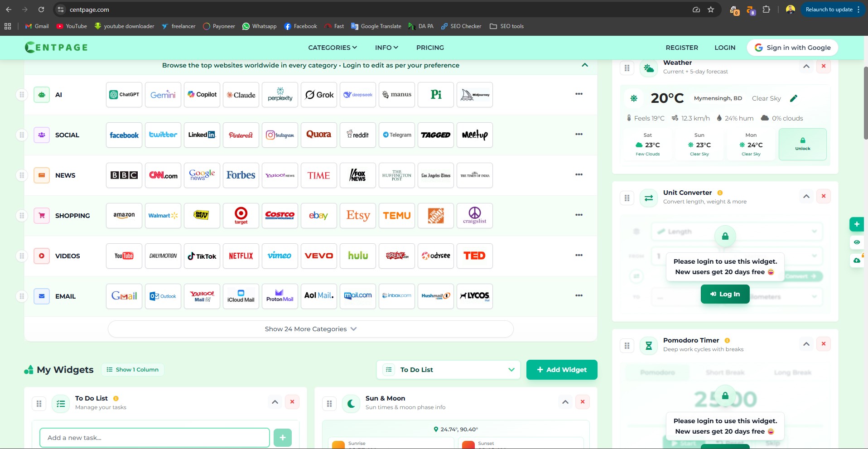Expand Show 24 More Categories
Viewport: 868px width, 449px height.
(x=311, y=329)
